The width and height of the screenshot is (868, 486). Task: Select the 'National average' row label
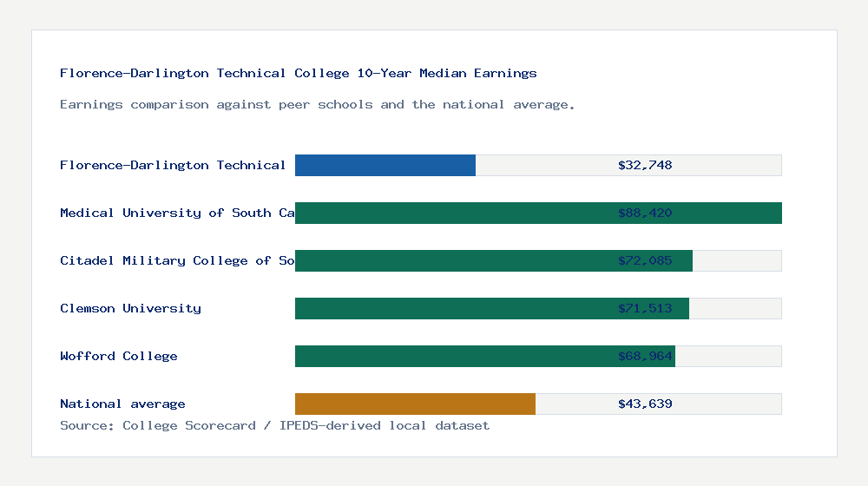point(123,404)
